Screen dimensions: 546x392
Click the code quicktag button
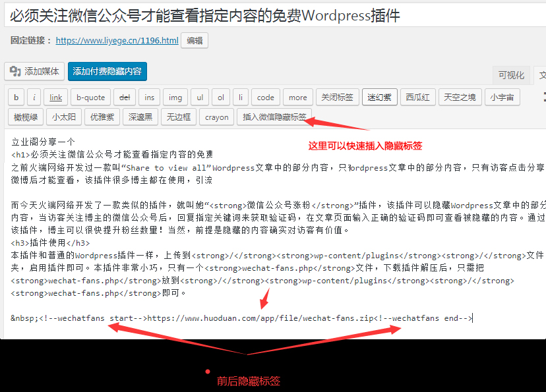(266, 98)
